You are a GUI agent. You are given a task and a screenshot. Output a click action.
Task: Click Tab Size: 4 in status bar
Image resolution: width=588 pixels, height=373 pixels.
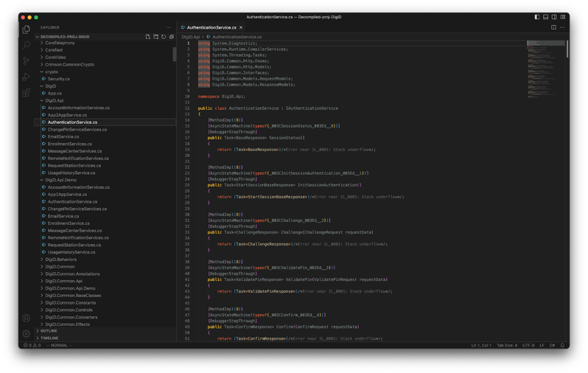click(507, 345)
